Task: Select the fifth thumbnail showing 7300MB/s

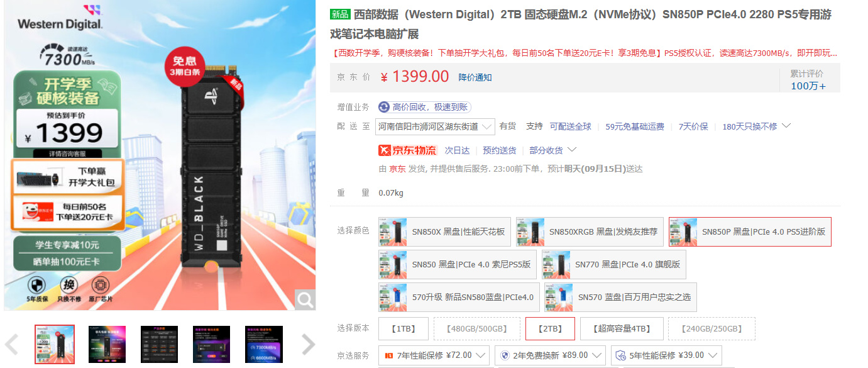Action: (264, 345)
